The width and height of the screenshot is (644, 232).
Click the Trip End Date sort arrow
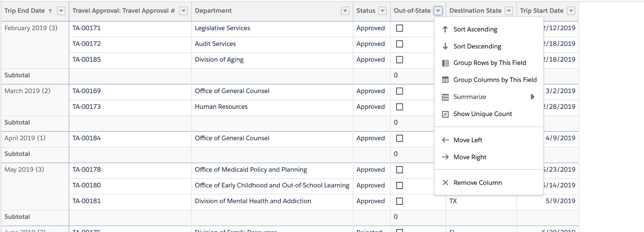[x=50, y=11]
